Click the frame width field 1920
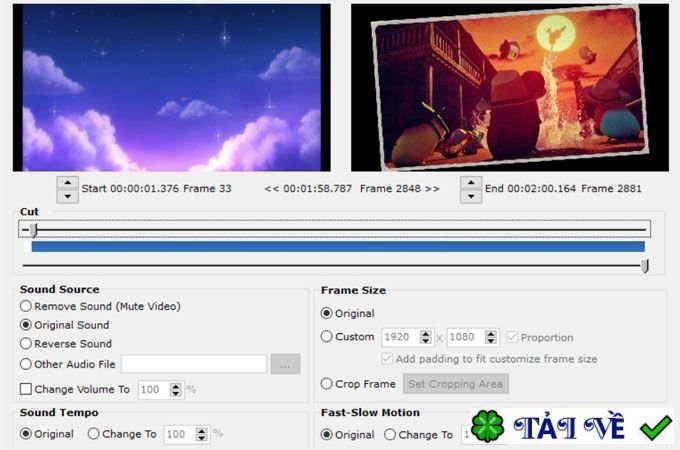The image size is (680, 450). pyautogui.click(x=401, y=337)
